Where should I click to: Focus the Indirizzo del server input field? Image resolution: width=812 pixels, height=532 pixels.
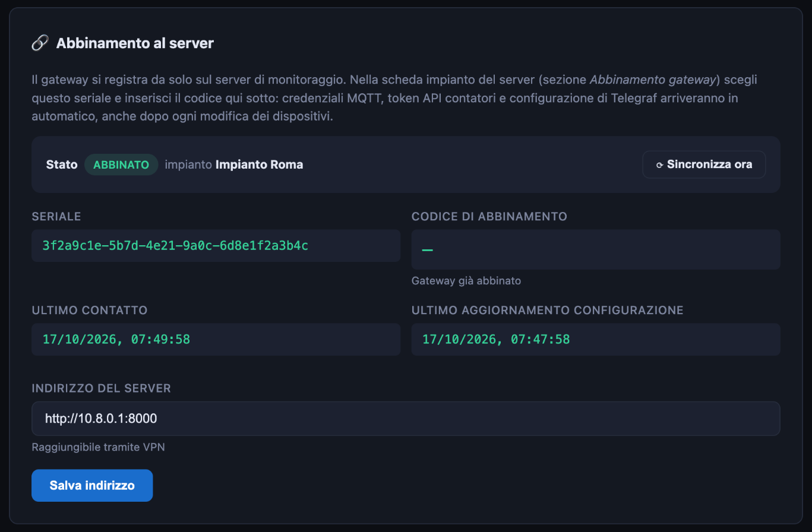406,419
